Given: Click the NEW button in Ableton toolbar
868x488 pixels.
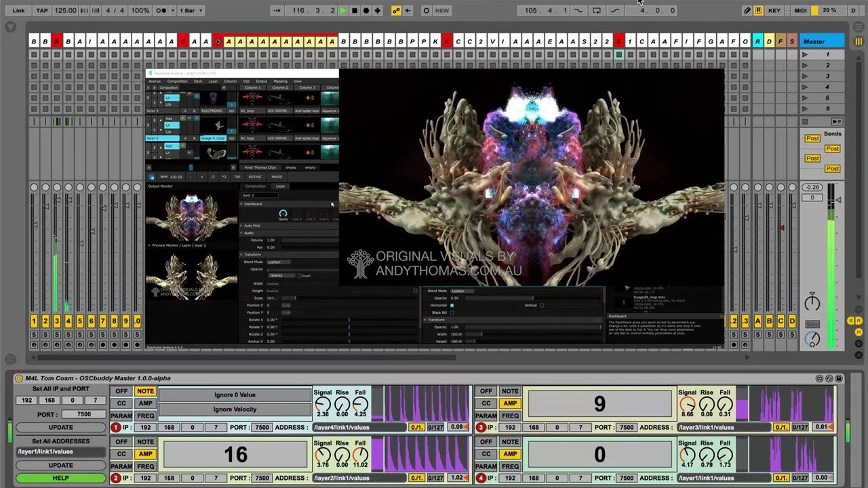Looking at the screenshot, I should [x=442, y=11].
